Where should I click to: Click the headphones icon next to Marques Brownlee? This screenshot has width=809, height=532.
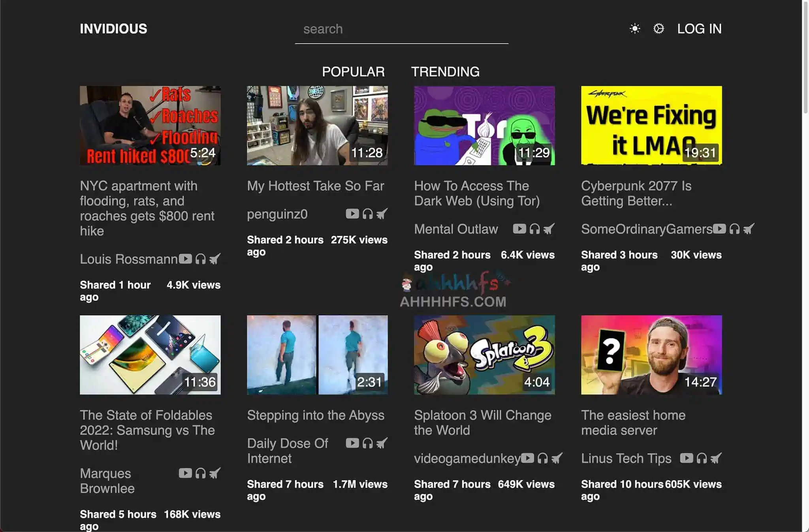[201, 473]
